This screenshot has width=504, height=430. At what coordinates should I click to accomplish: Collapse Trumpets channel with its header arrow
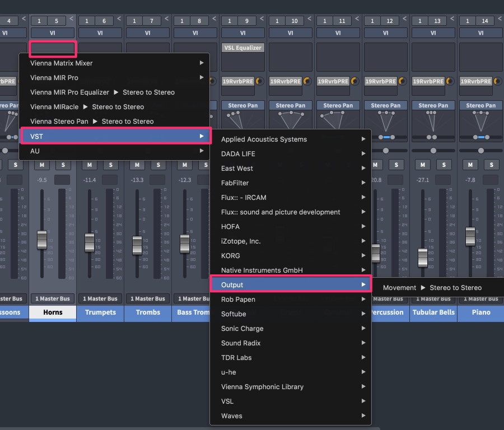(119, 18)
